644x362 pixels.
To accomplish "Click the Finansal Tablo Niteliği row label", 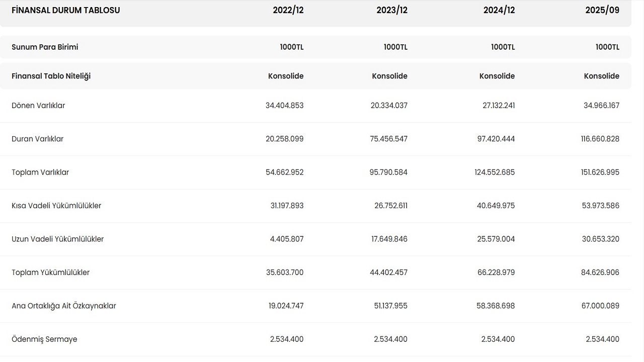I will [x=51, y=76].
